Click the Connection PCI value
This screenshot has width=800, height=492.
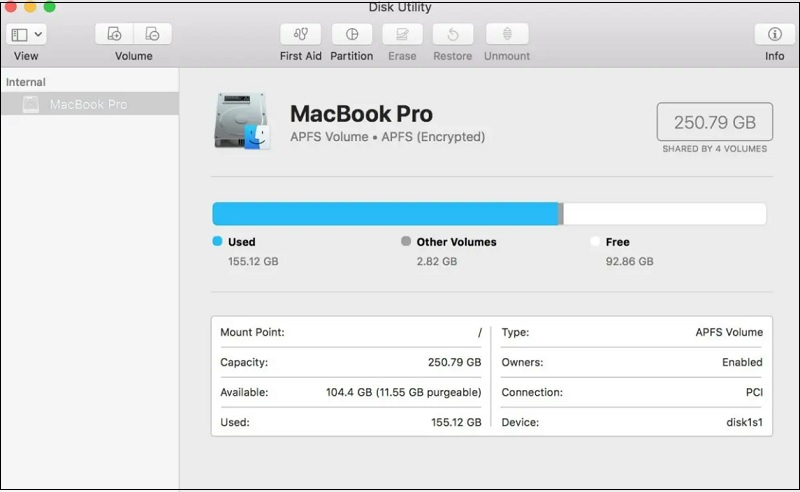click(754, 392)
